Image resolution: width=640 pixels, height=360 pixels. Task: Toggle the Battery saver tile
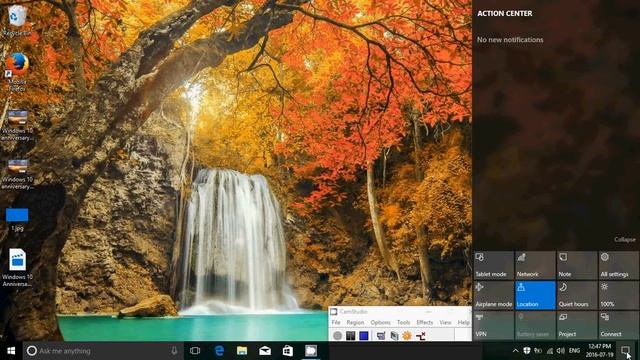[535, 325]
